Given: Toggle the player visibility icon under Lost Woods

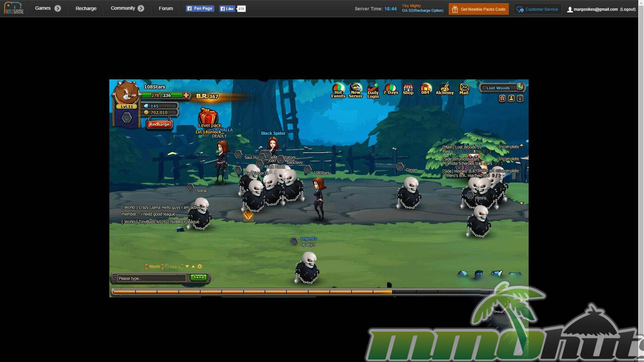Looking at the screenshot, I should [511, 99].
